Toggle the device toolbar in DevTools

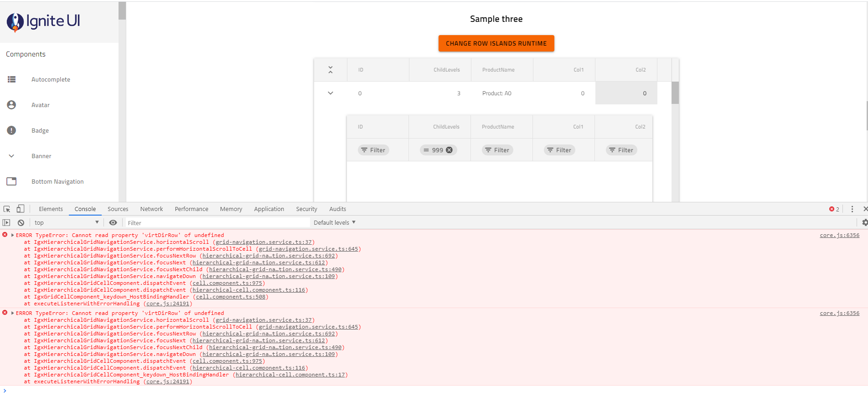20,208
